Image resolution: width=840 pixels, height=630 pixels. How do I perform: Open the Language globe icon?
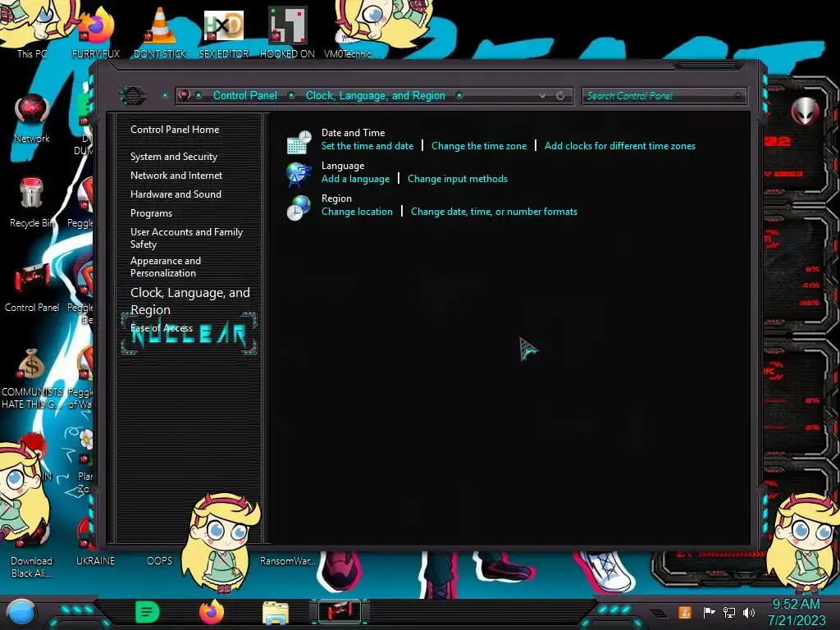click(x=299, y=175)
